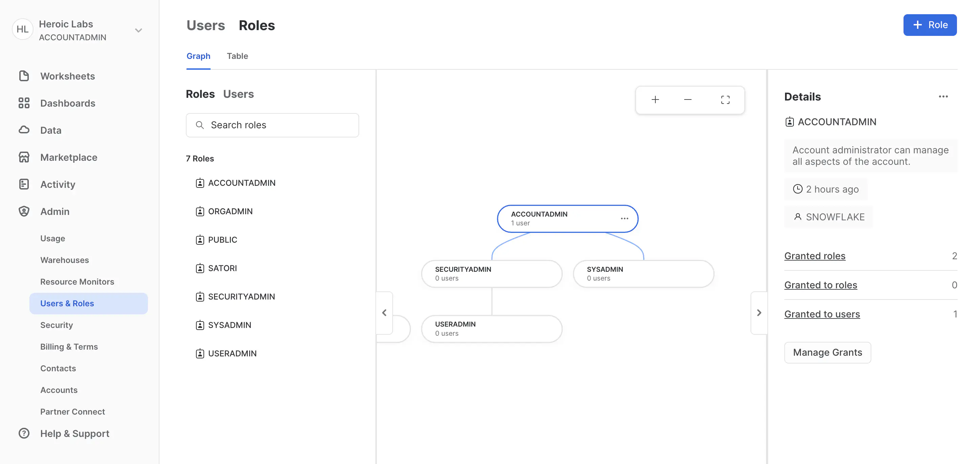Expand the graph to fullscreen view
The height and width of the screenshot is (464, 980).
725,100
